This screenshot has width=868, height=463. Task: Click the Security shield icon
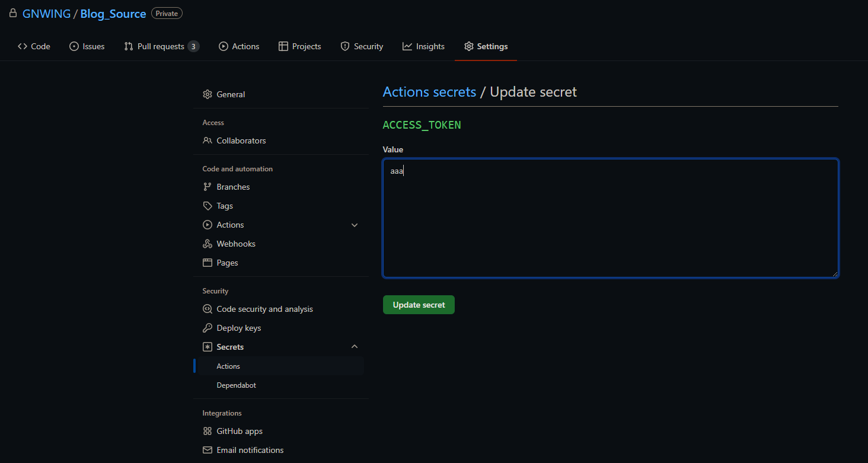(345, 46)
